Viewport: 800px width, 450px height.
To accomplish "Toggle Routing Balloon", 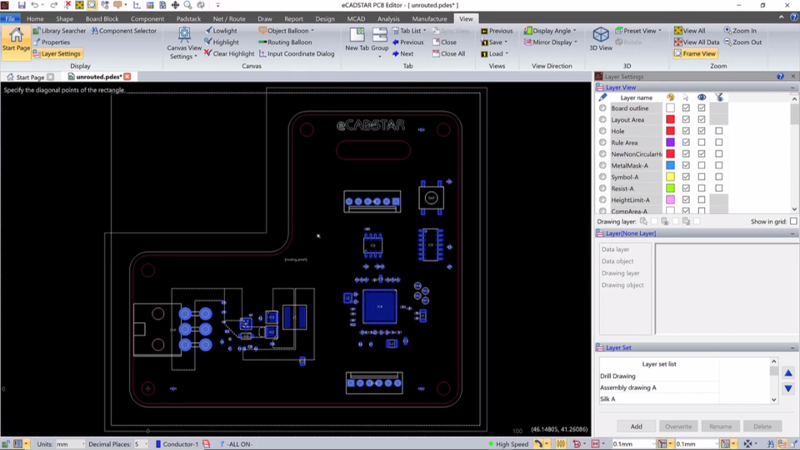I will click(x=285, y=42).
